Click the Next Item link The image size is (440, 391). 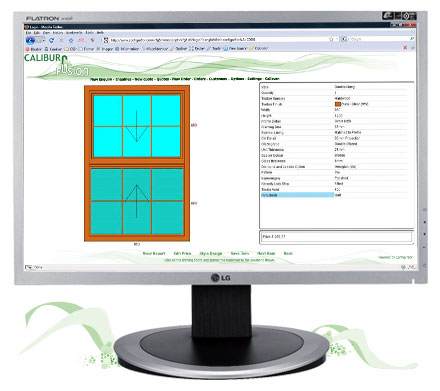tap(266, 254)
